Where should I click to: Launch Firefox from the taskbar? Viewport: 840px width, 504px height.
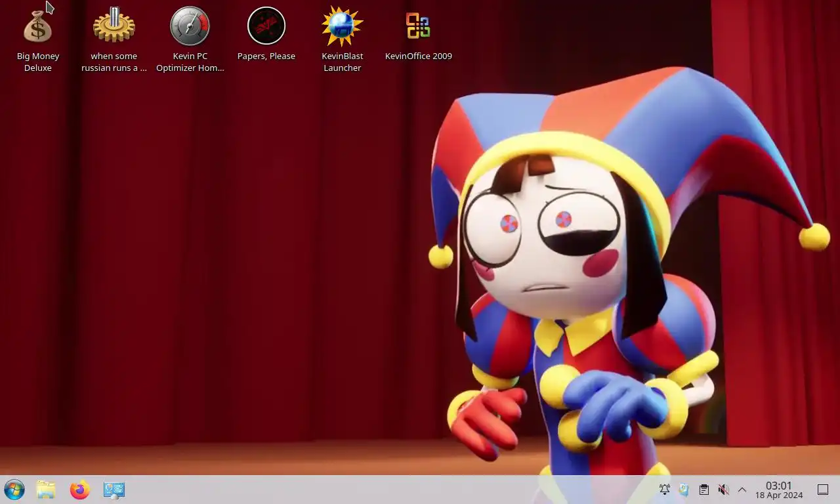tap(80, 490)
